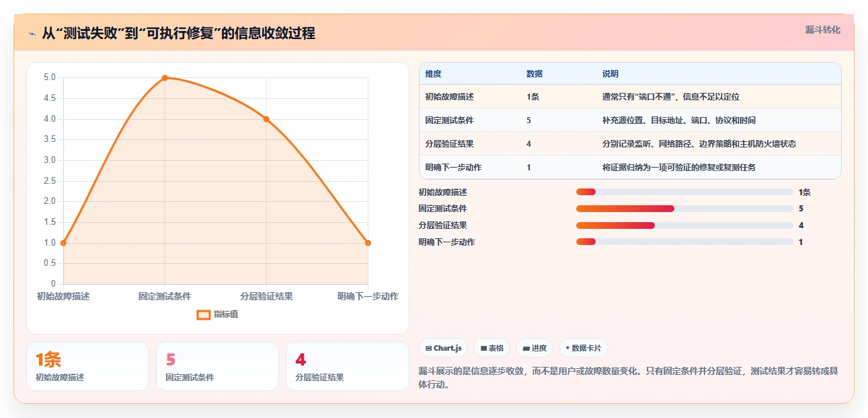
Task: Click the description starting 分别记录监听、网络路径
Action: pos(699,144)
